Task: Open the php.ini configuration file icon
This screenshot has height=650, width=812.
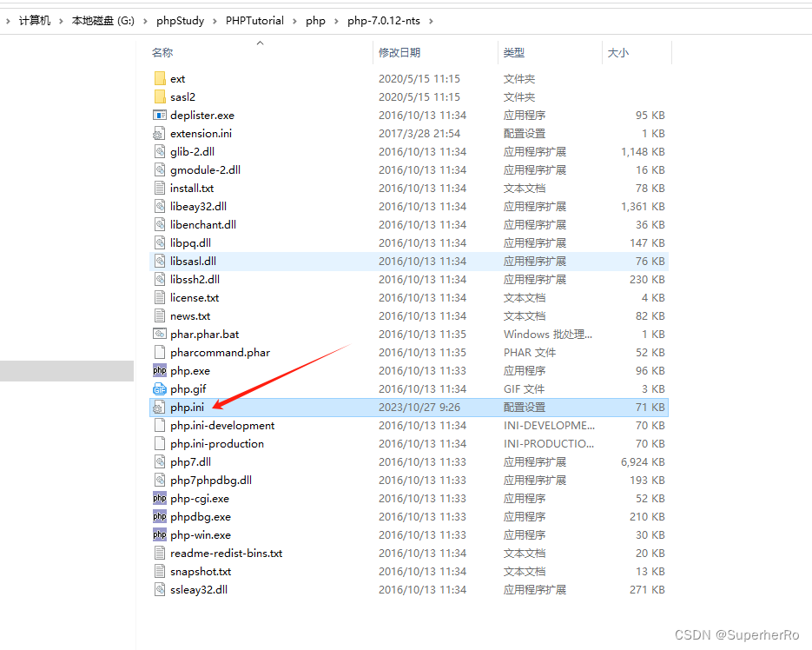Action: 160,407
